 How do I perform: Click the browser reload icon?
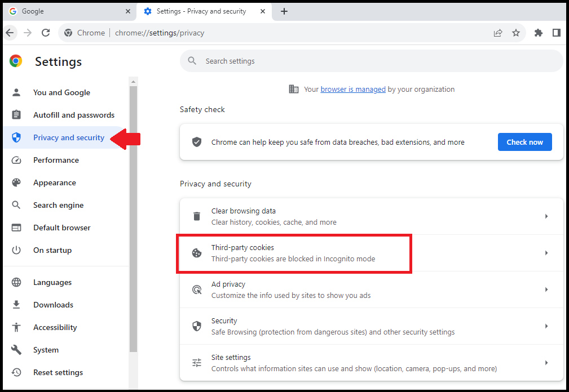[46, 33]
